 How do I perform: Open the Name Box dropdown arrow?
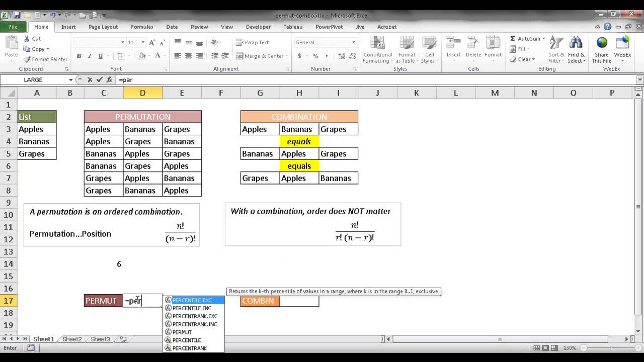click(71, 79)
